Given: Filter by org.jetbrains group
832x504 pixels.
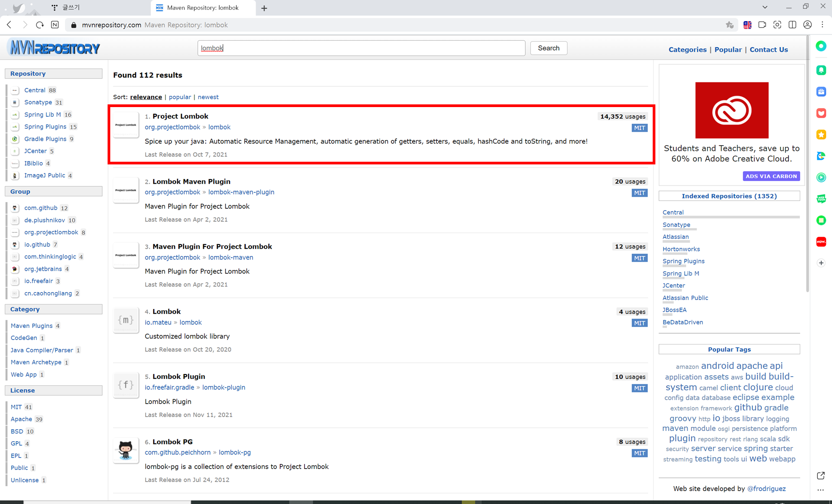Looking at the screenshot, I should (43, 269).
